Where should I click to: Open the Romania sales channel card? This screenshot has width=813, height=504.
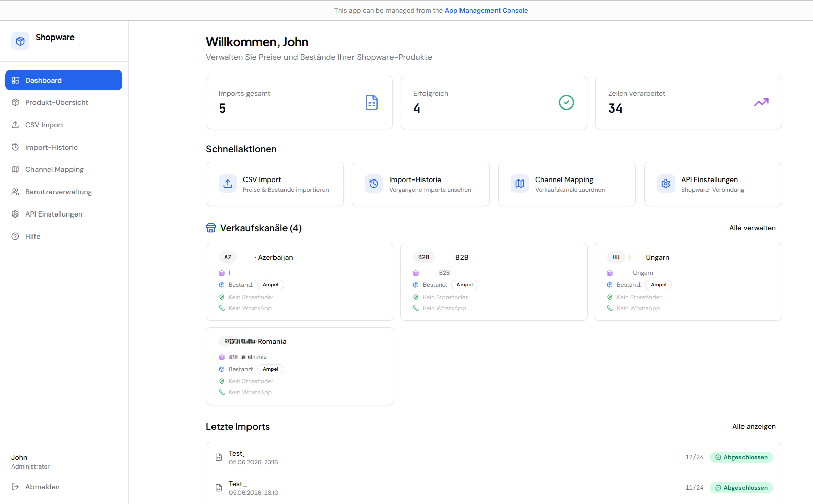point(300,366)
